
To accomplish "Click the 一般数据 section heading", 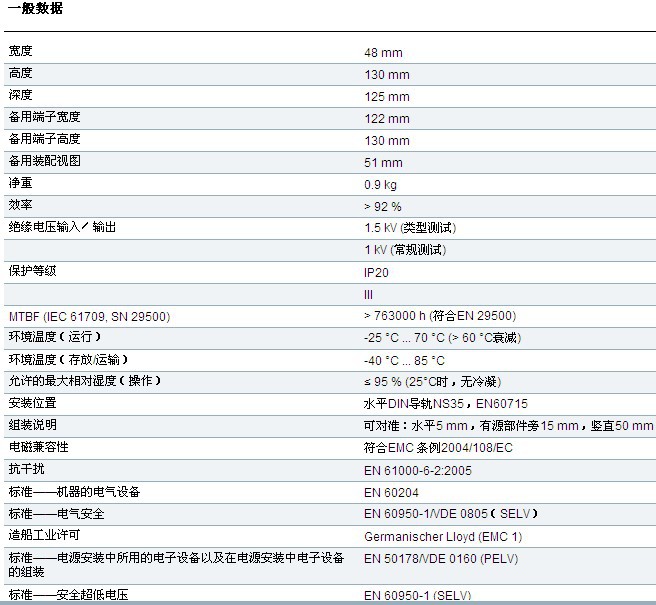I will pos(35,9).
